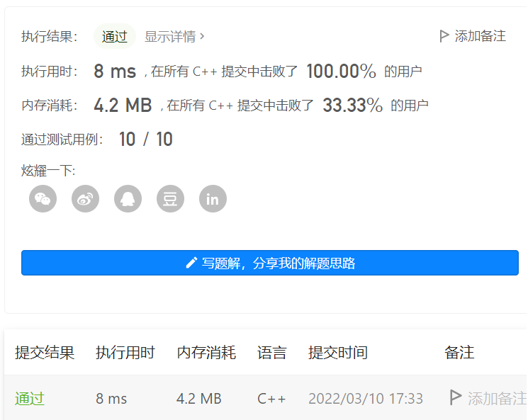This screenshot has width=528, height=420.
Task: Select the 内存消耗 column header
Action: coord(206,353)
